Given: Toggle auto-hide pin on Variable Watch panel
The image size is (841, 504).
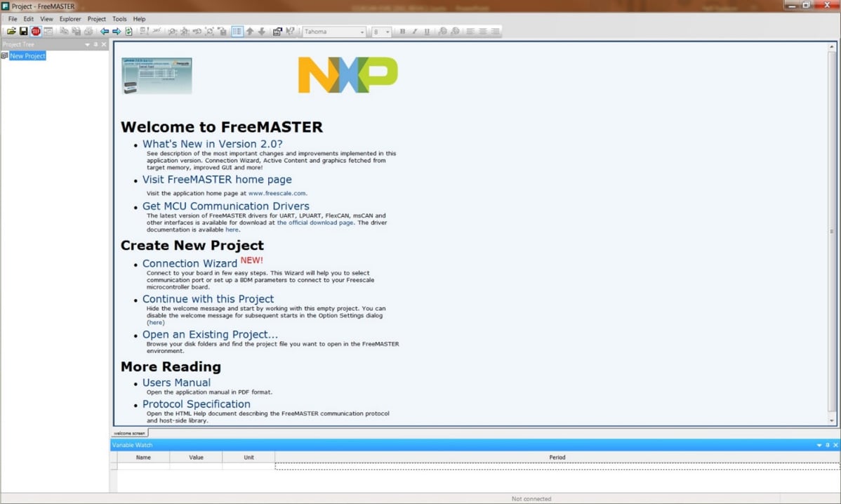Looking at the screenshot, I should [x=828, y=445].
